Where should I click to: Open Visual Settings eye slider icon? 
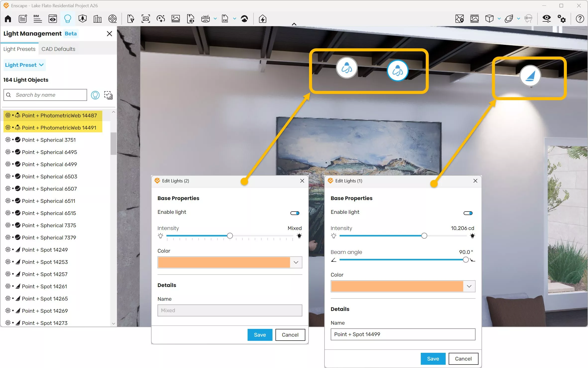(x=546, y=19)
